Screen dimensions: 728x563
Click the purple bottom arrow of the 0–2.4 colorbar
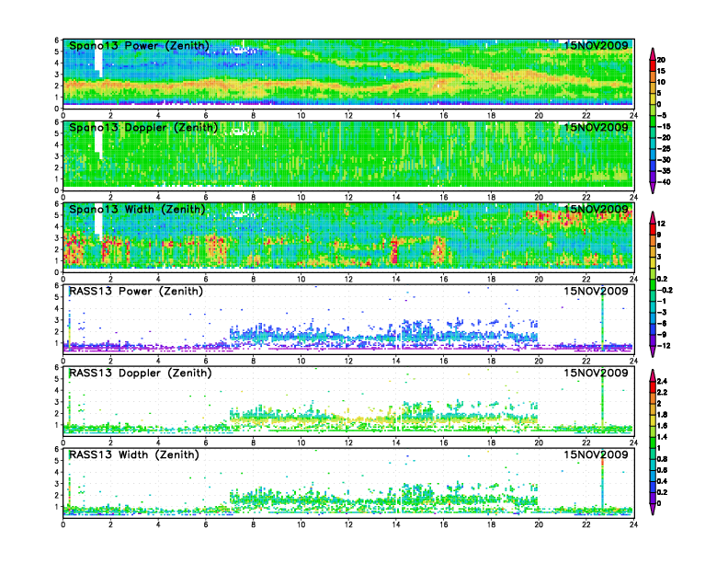coord(653,510)
